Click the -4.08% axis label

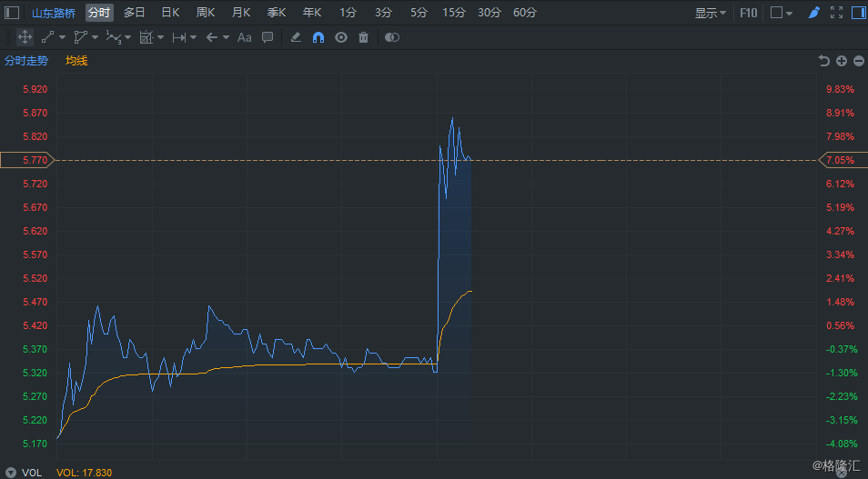tap(842, 444)
